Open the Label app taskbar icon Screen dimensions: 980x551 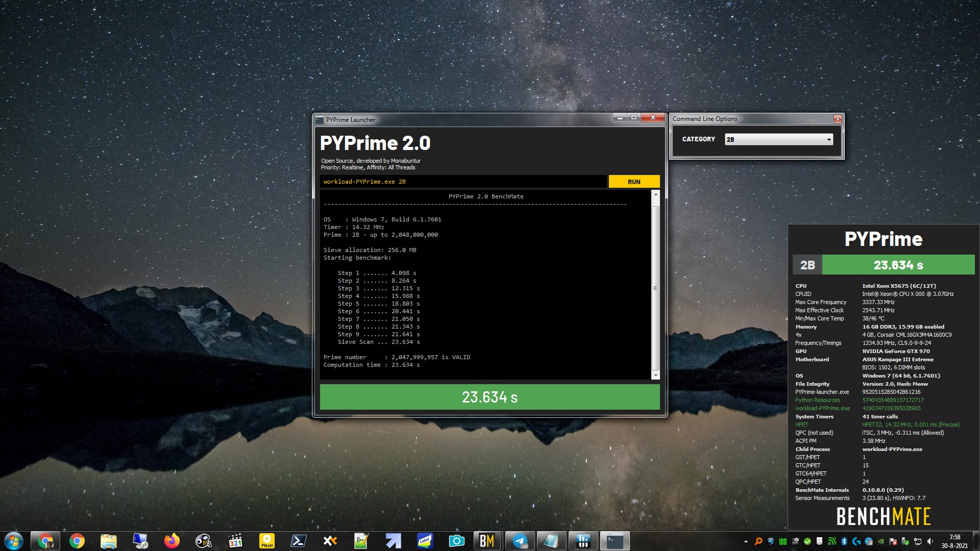[425, 541]
